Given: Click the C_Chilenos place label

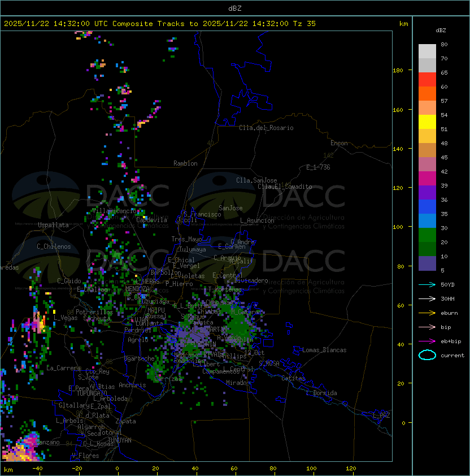Looking at the screenshot, I should pyautogui.click(x=54, y=246).
